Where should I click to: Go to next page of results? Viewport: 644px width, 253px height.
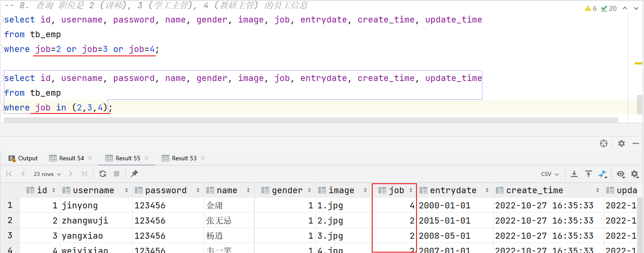71,174
